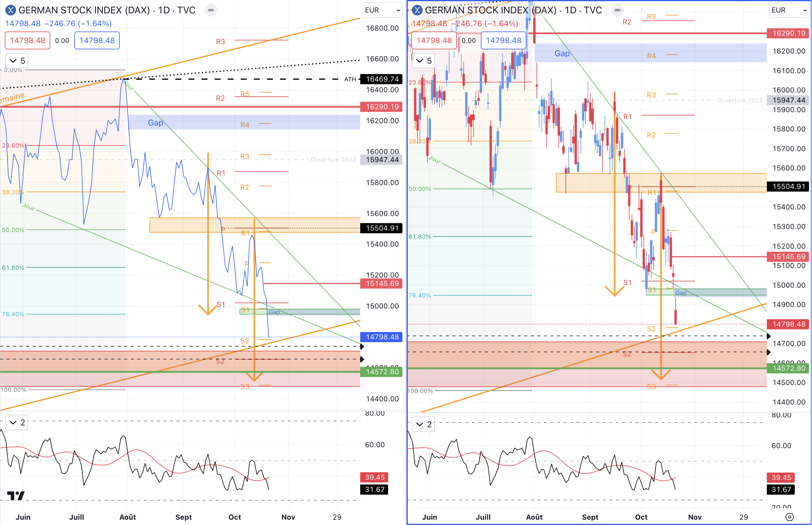The image size is (812, 525).
Task: Collapse the 2 indicators legend in right RSI pane
Action: [x=423, y=424]
